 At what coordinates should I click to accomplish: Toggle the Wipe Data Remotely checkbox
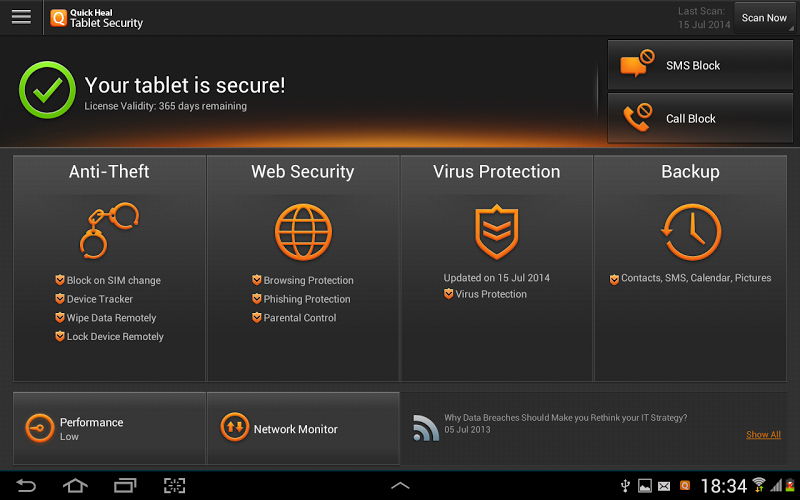(60, 318)
